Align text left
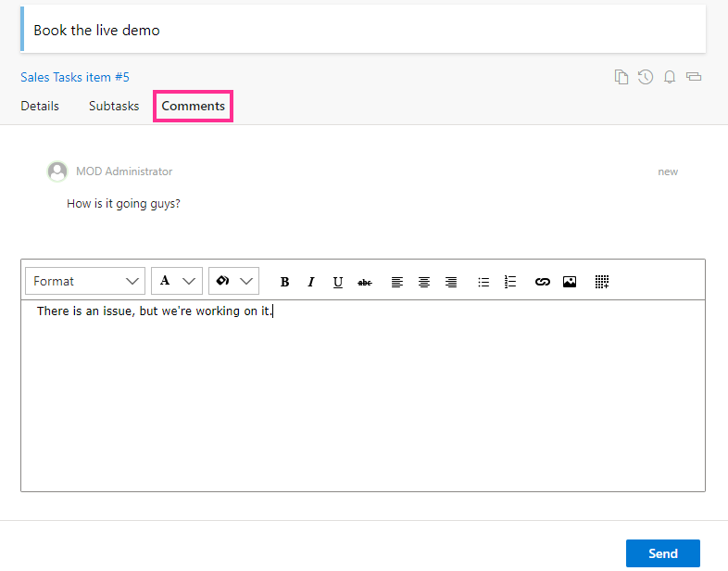 click(397, 282)
